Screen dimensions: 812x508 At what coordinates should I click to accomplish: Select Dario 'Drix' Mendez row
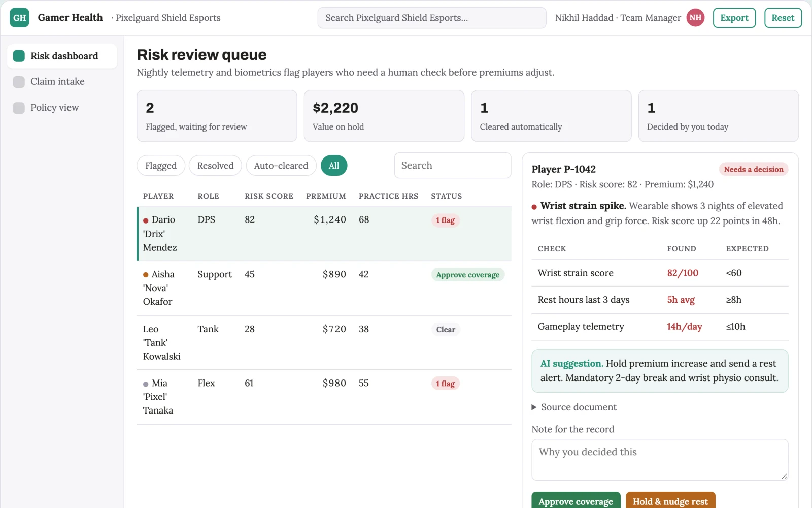pos(324,234)
